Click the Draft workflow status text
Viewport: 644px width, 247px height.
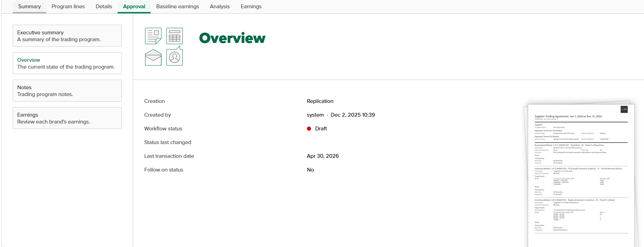pyautogui.click(x=321, y=129)
